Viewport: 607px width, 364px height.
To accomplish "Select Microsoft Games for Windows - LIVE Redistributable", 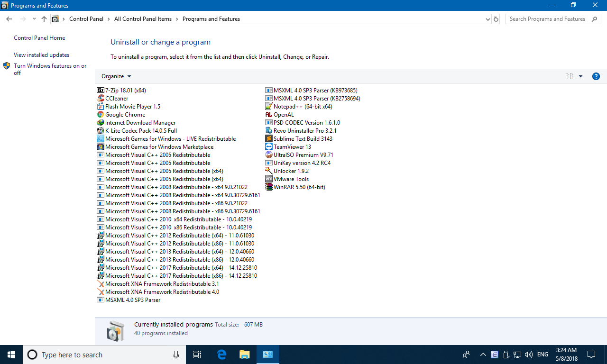I will 166,138.
